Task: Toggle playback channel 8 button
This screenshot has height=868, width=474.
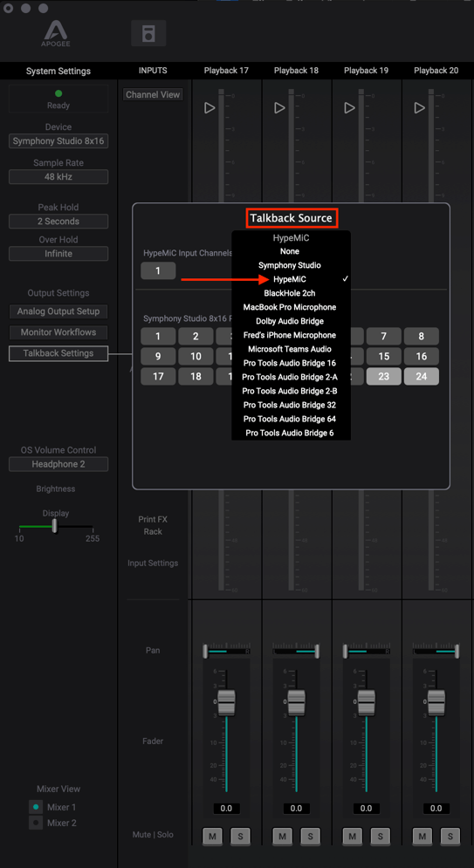Action: 422,336
